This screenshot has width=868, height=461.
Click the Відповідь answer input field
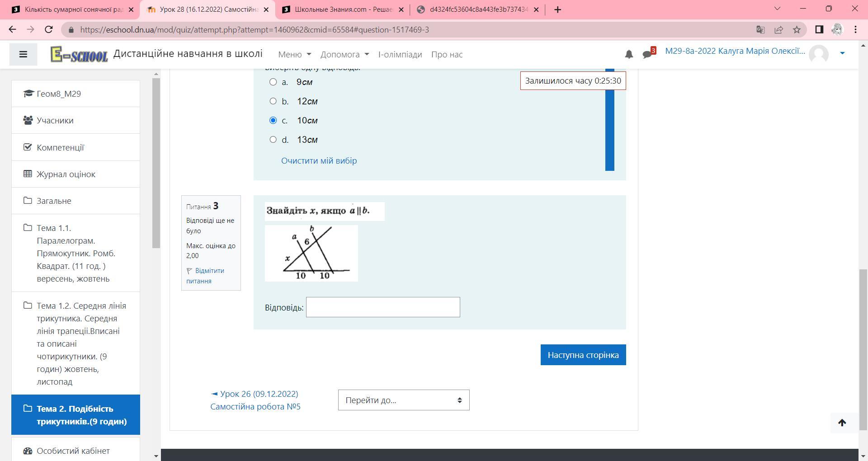pyautogui.click(x=382, y=307)
